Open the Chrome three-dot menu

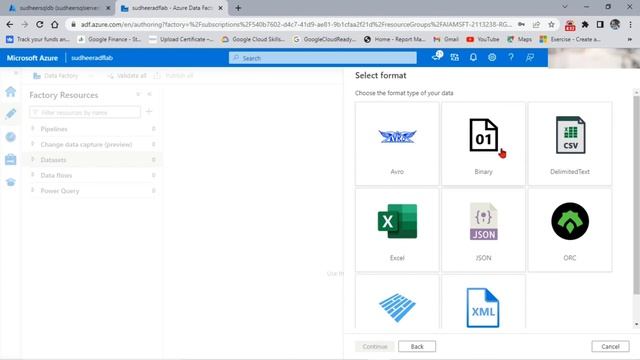(x=630, y=24)
